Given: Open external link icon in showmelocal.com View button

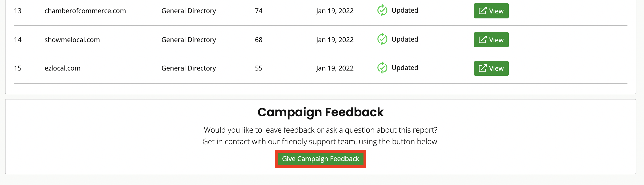Looking at the screenshot, I should point(482,40).
